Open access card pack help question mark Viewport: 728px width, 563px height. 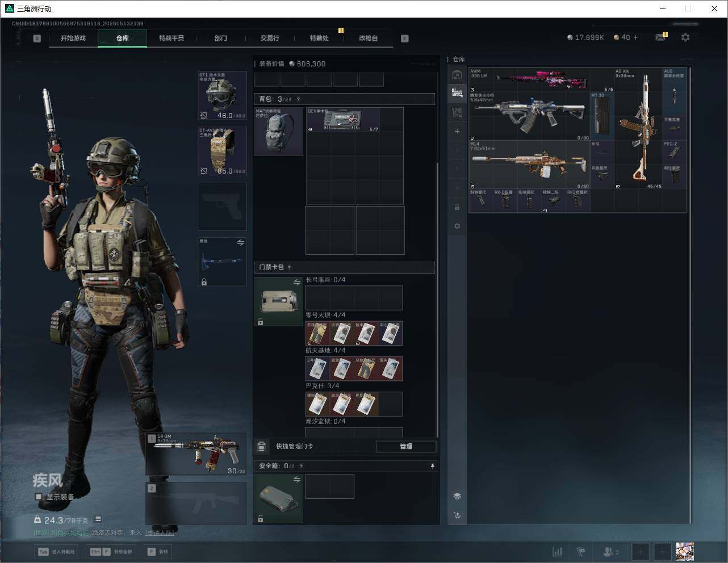click(290, 267)
